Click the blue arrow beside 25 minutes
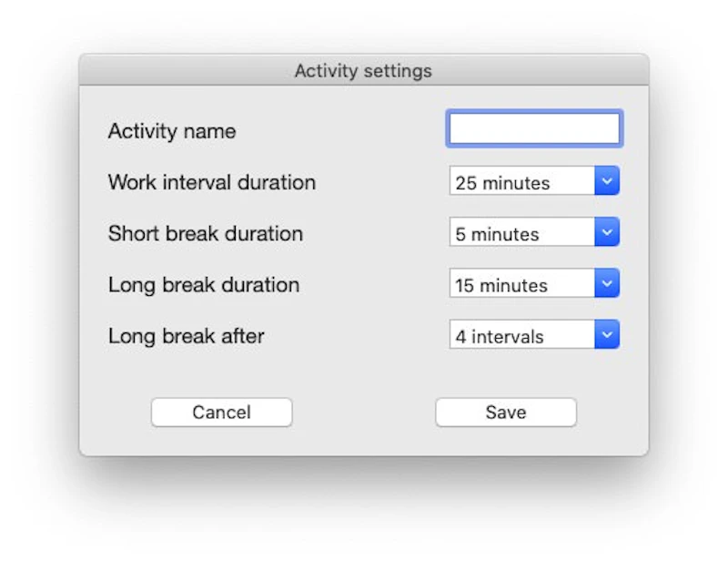The height and width of the screenshot is (561, 728). (x=607, y=181)
